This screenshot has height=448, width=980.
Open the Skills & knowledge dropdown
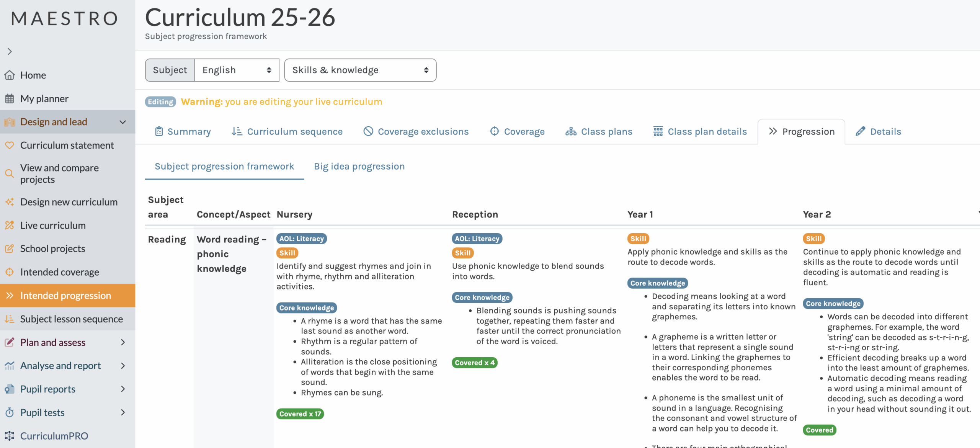point(360,70)
